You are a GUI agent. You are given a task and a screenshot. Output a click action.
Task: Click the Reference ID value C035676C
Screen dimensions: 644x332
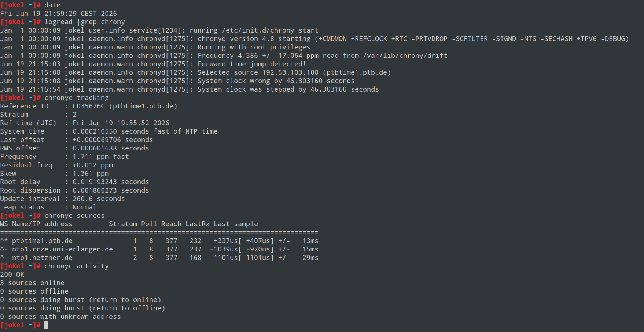89,106
